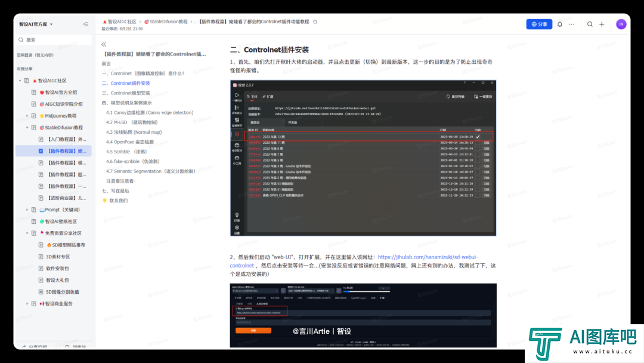Jump to 4.3 法线贴图 (Normal map) in outline
Image resolution: width=644 pixels, height=363 pixels.
[x=134, y=132]
